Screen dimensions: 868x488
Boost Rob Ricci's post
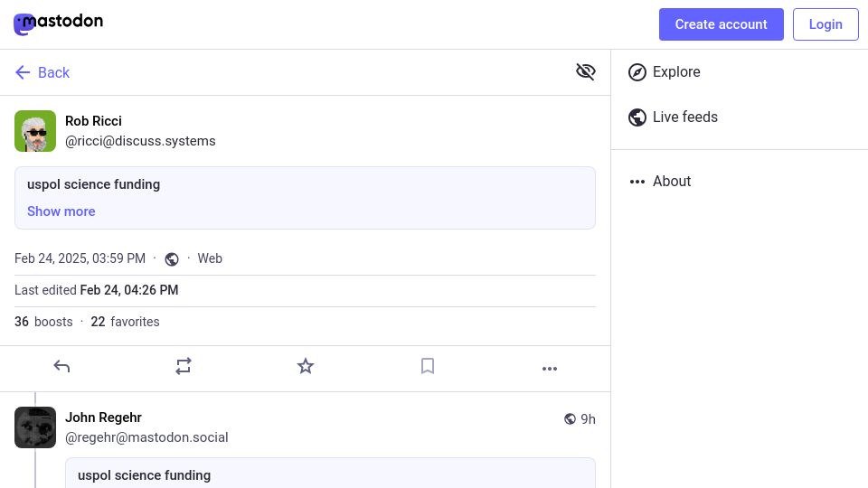pyautogui.click(x=184, y=366)
